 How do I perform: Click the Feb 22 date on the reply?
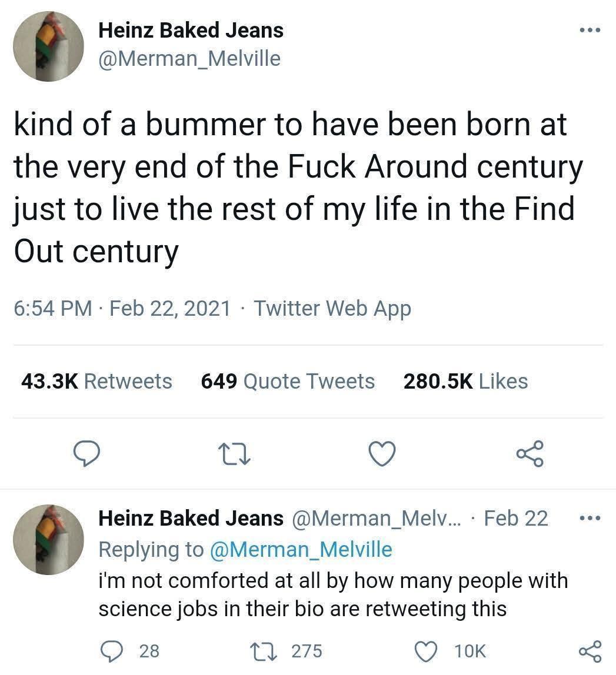click(x=516, y=519)
